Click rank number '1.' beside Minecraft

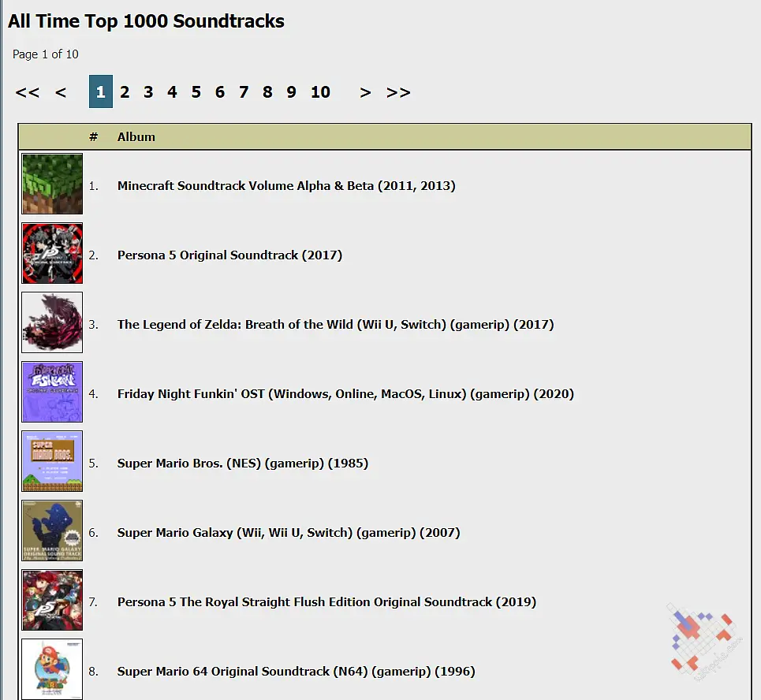coord(93,186)
